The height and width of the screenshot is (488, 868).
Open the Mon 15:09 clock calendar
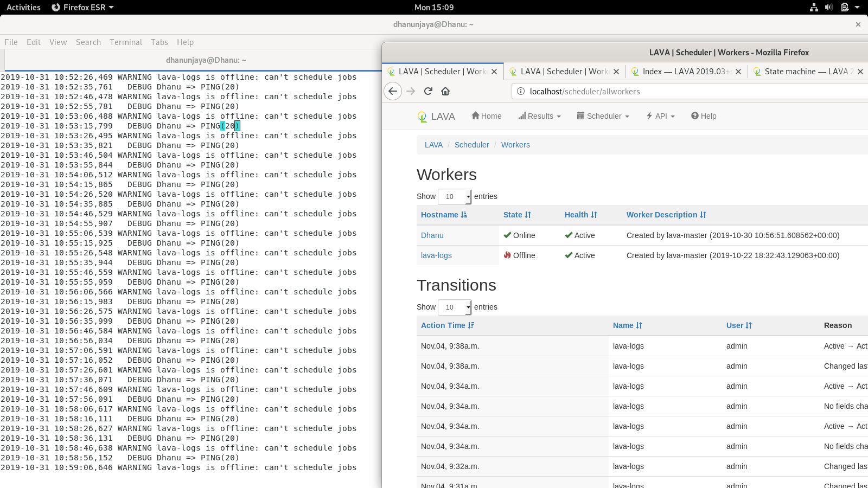(434, 7)
